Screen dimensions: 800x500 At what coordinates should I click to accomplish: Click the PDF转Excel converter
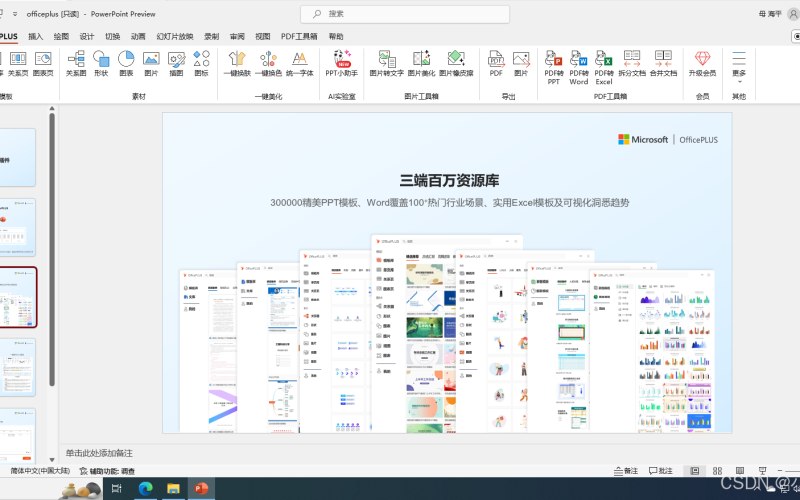click(x=604, y=67)
